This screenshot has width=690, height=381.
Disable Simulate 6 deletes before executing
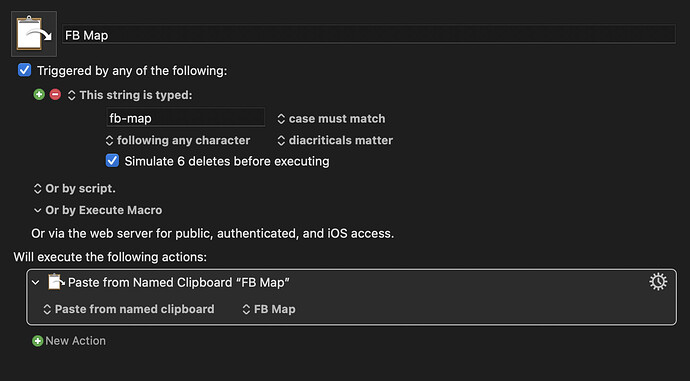click(112, 161)
